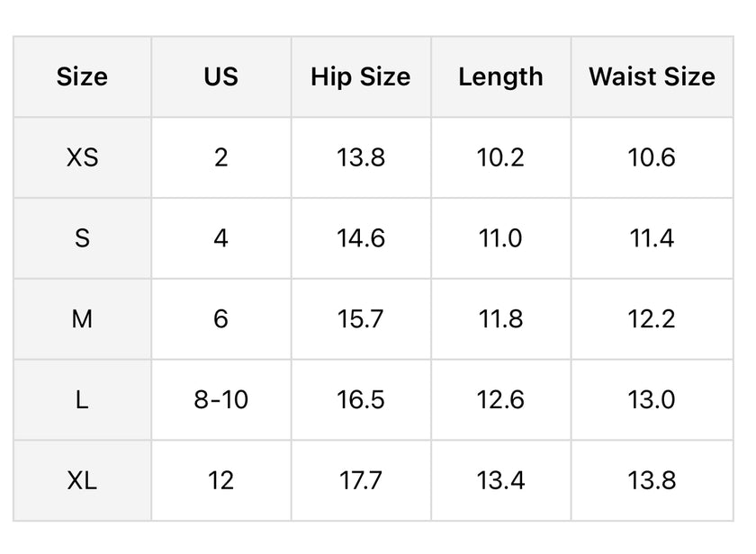Click the 11.4 waist size cell
Screen dimensions: 756x554
pos(652,238)
